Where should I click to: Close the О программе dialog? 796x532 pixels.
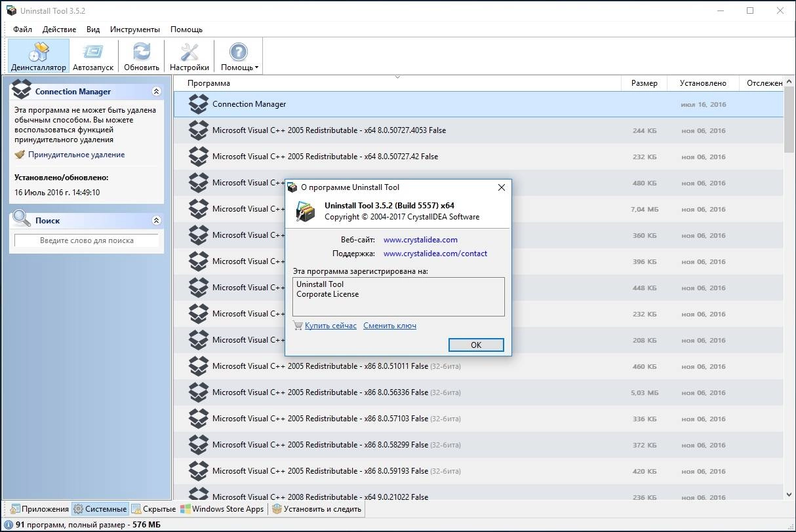pos(502,187)
